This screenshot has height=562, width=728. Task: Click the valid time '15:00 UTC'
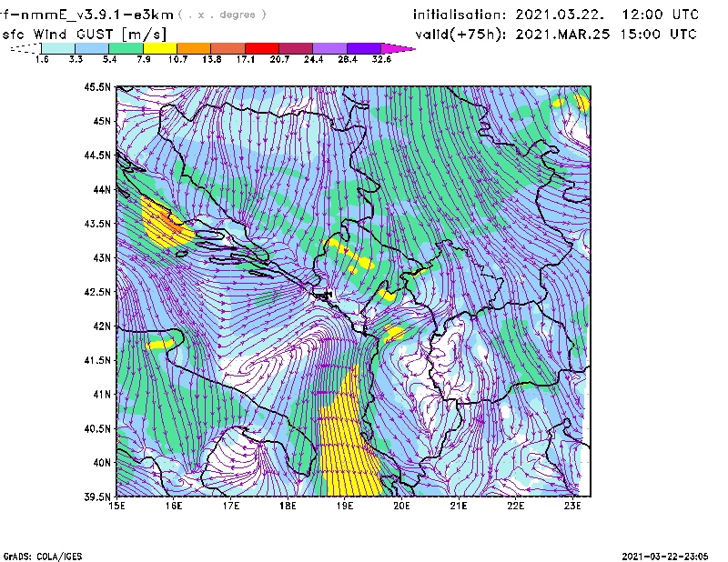(658, 35)
